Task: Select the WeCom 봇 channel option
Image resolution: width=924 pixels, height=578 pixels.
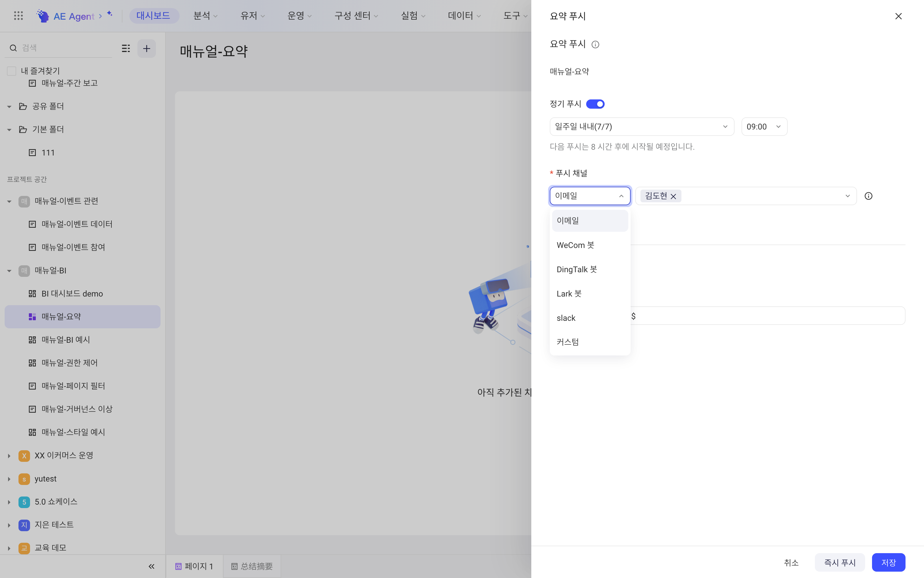Action: click(590, 245)
